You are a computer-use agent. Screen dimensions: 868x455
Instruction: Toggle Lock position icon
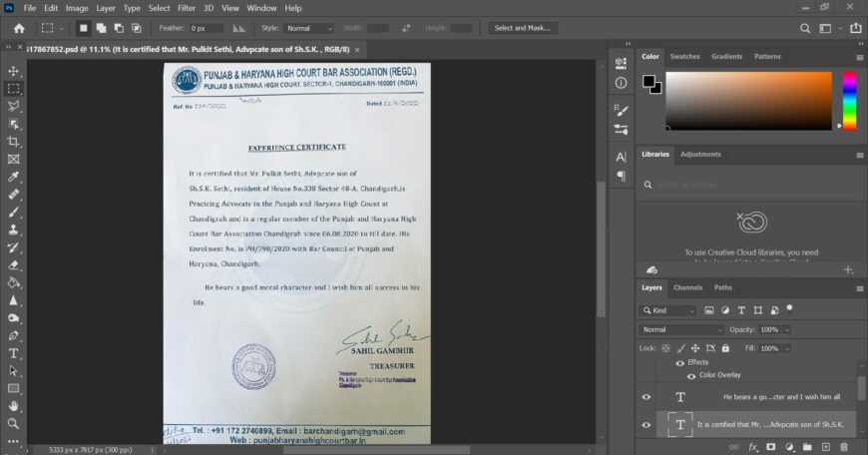coord(695,348)
